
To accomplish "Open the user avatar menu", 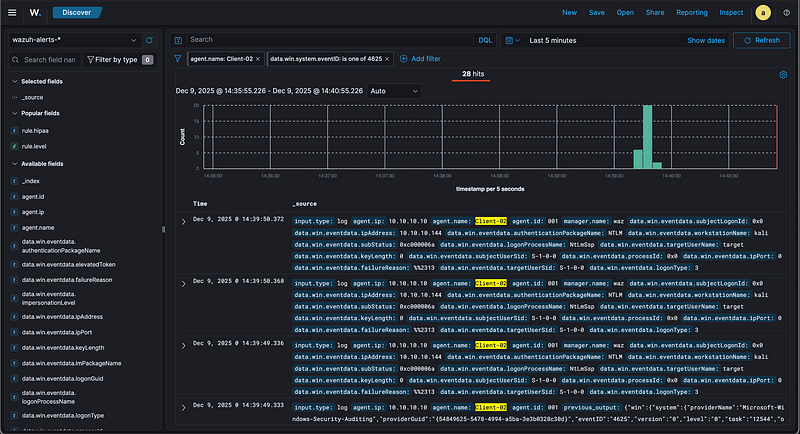I will click(763, 13).
